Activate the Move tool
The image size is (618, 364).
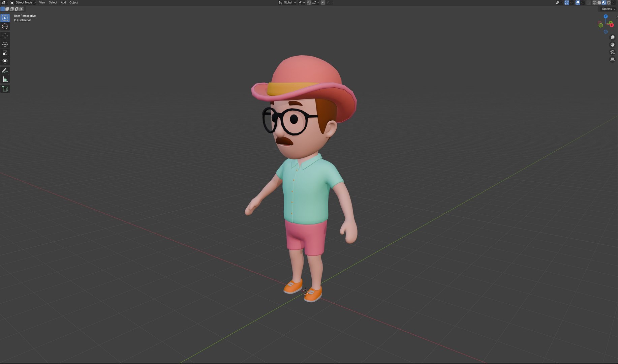point(5,36)
